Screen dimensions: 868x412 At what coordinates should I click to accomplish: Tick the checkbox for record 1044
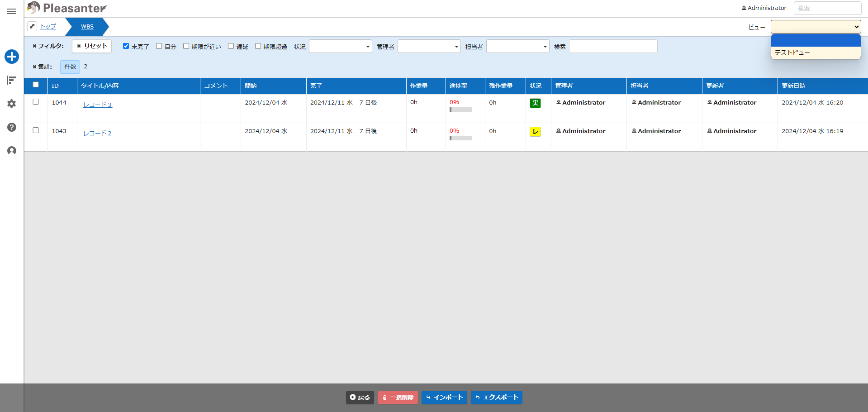pyautogui.click(x=36, y=102)
